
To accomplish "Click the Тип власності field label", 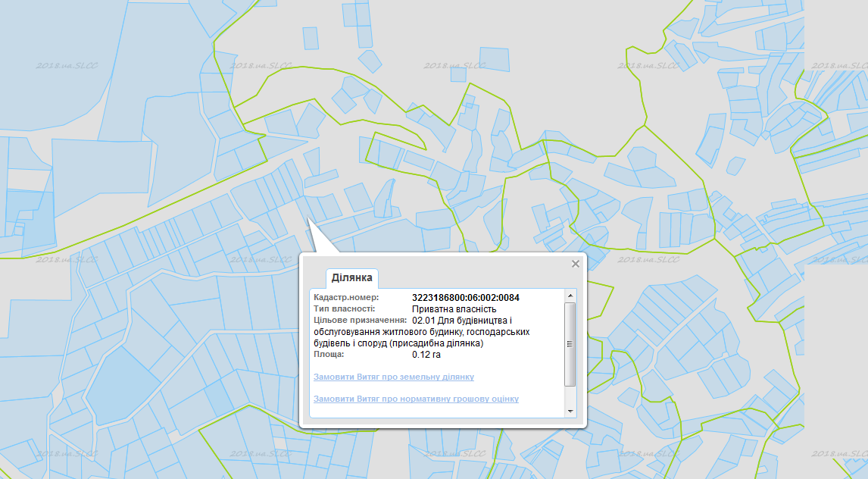I will click(344, 309).
